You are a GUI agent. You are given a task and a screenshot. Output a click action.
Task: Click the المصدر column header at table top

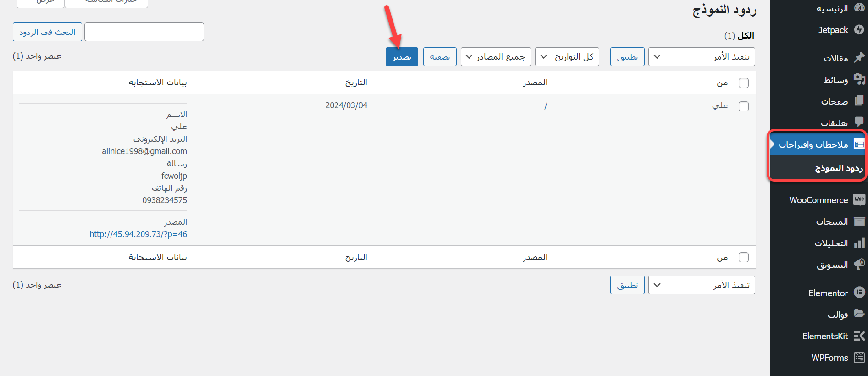coord(535,83)
